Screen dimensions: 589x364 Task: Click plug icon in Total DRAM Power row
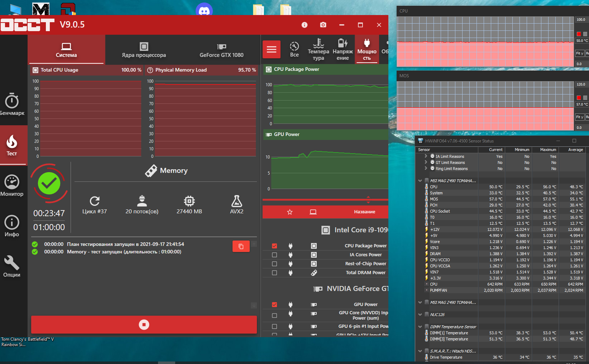coord(291,273)
